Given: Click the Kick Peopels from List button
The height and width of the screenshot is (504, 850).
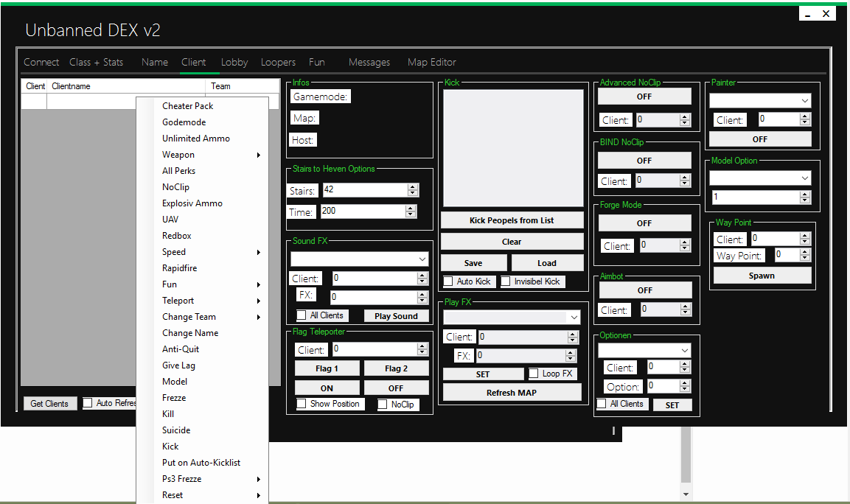Looking at the screenshot, I should point(512,220).
